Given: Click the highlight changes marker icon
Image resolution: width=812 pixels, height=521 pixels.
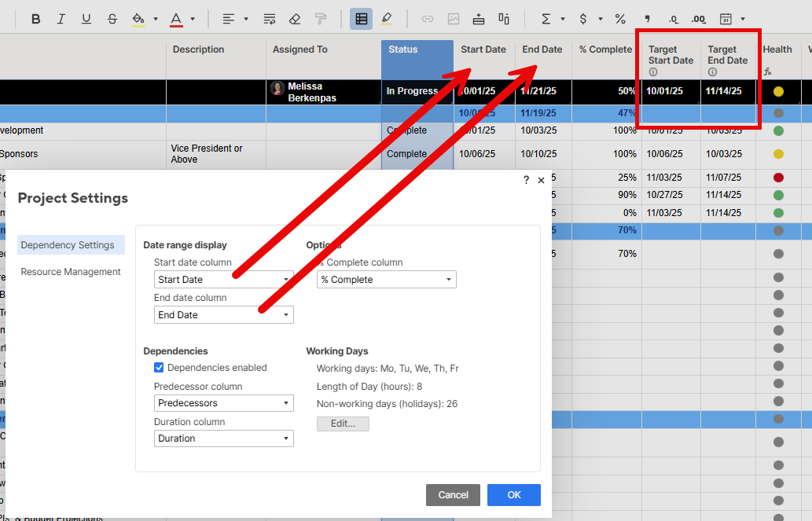Looking at the screenshot, I should pyautogui.click(x=386, y=19).
